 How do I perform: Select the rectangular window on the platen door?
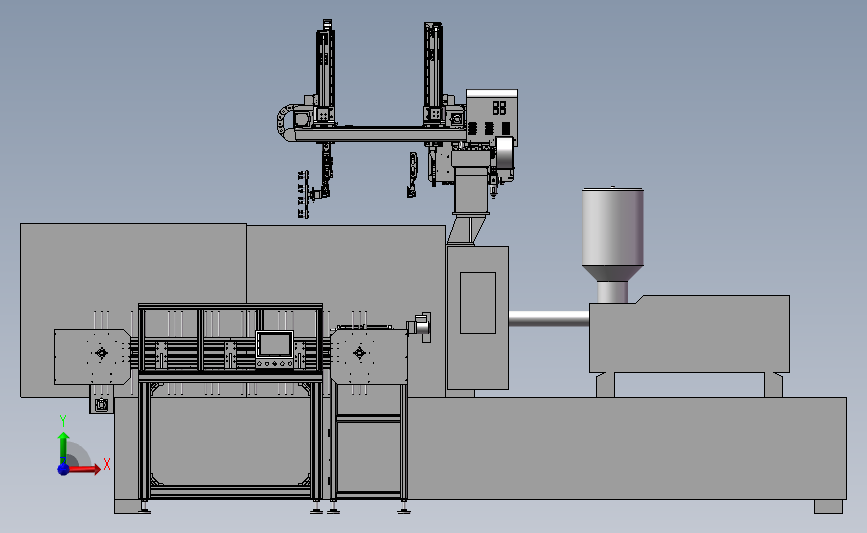coord(478,302)
